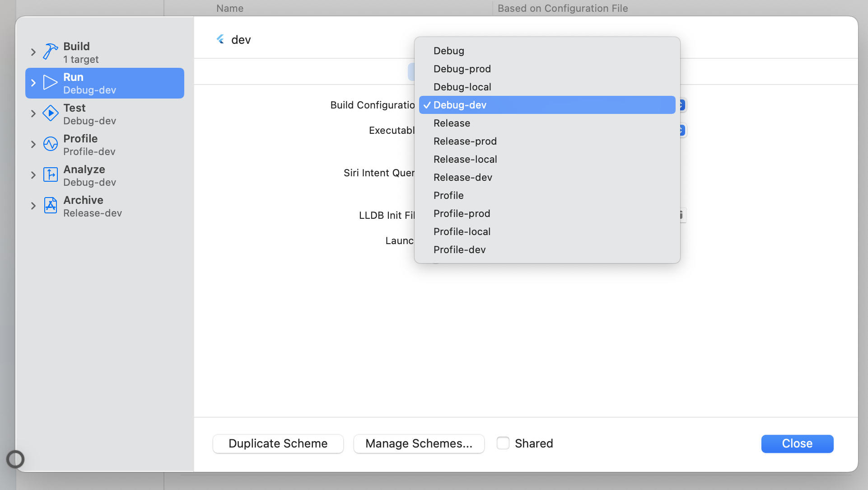Click the Run play triangle icon

point(50,83)
